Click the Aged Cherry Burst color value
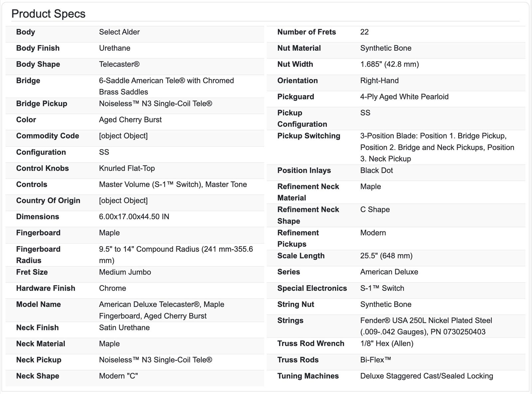This screenshot has width=532, height=394. (x=130, y=120)
